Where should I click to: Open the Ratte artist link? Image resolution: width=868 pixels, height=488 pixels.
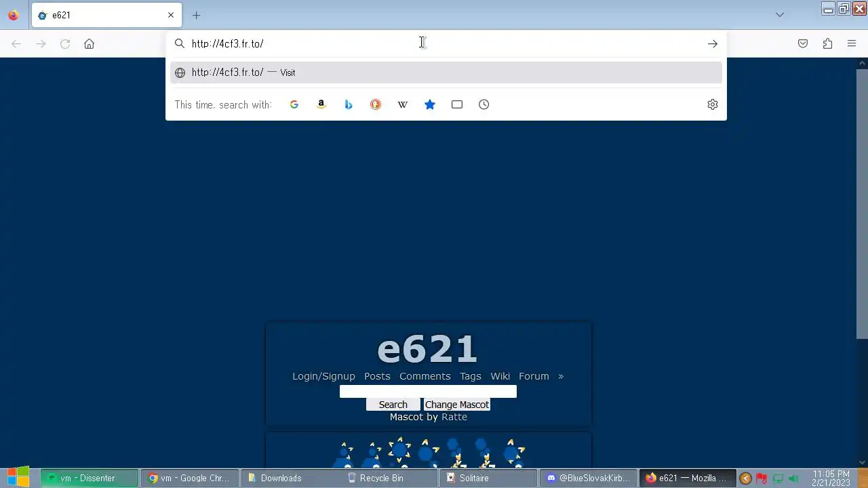[x=454, y=417]
